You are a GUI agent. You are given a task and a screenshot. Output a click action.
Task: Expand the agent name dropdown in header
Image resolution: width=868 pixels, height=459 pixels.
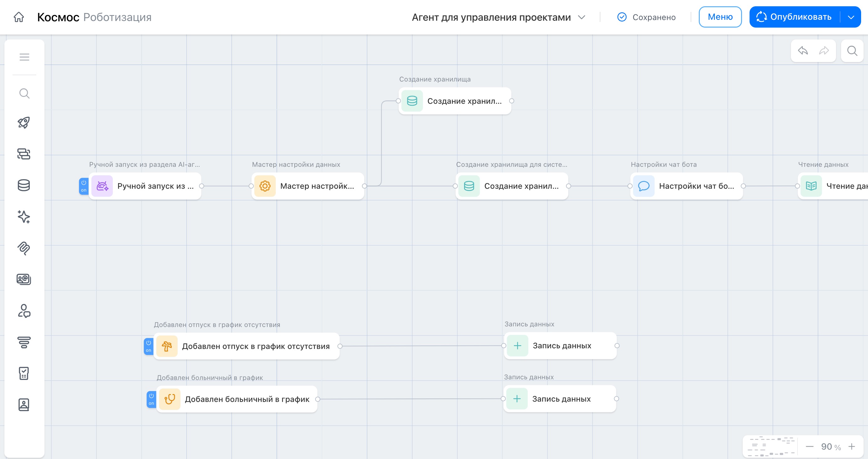[x=582, y=17]
